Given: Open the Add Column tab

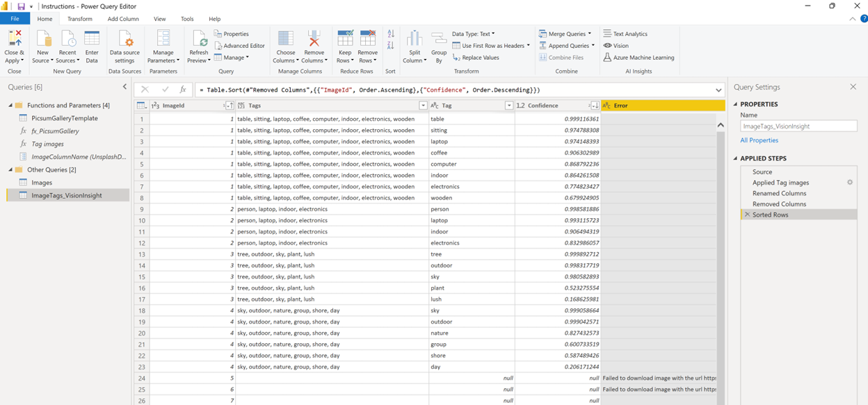Looking at the screenshot, I should coord(123,19).
